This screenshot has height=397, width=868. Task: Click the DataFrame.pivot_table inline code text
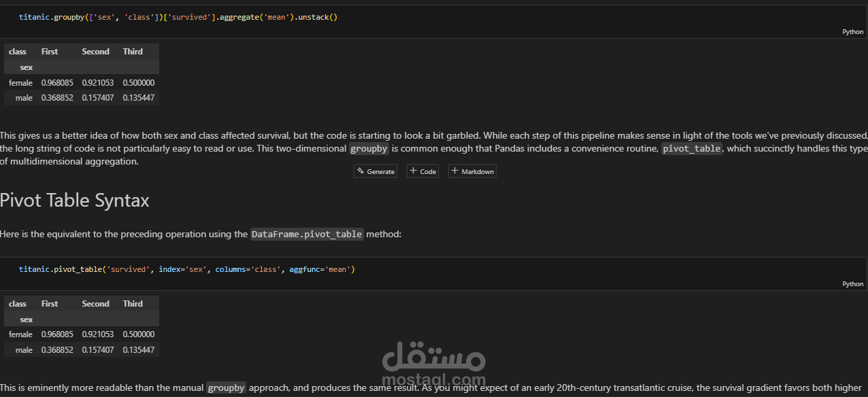[x=306, y=234]
